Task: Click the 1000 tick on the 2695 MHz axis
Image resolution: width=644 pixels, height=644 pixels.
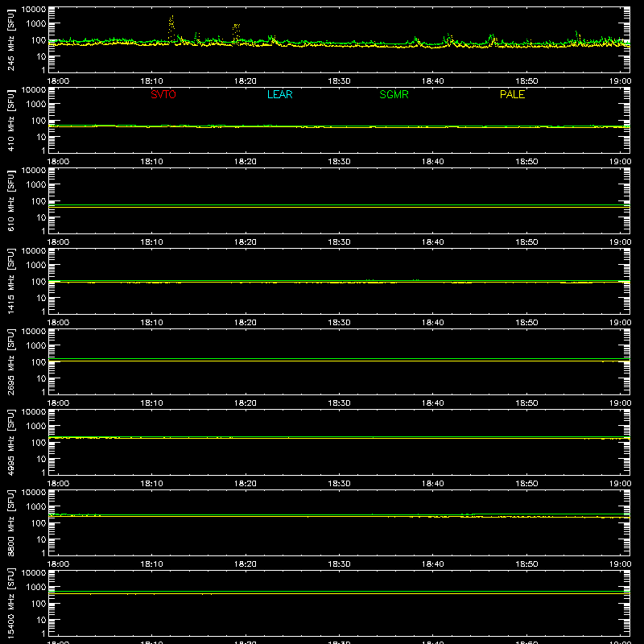Action: click(36, 346)
